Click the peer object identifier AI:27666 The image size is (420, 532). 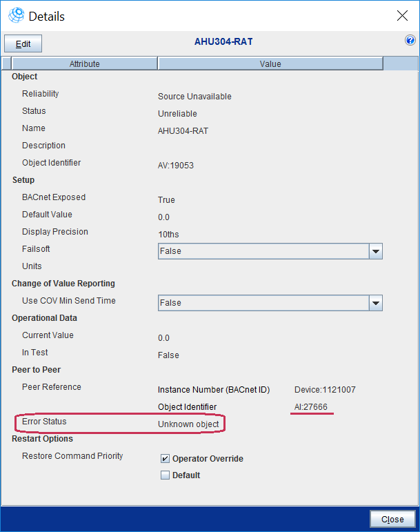tap(310, 407)
